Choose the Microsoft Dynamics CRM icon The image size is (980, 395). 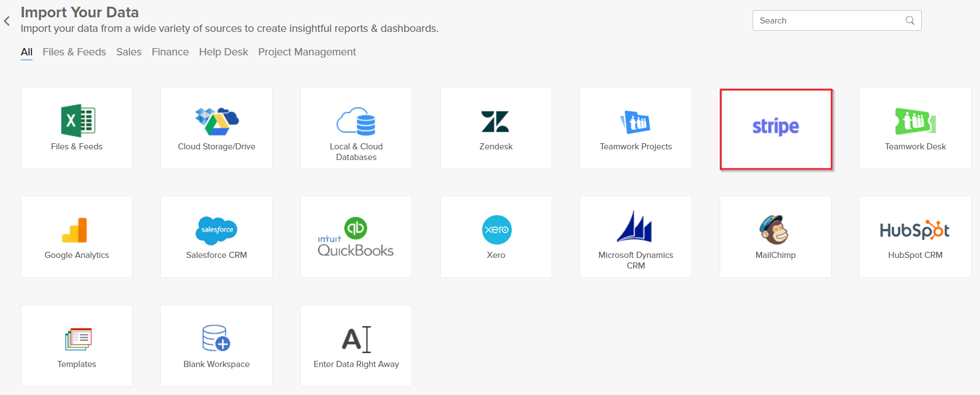tap(635, 227)
